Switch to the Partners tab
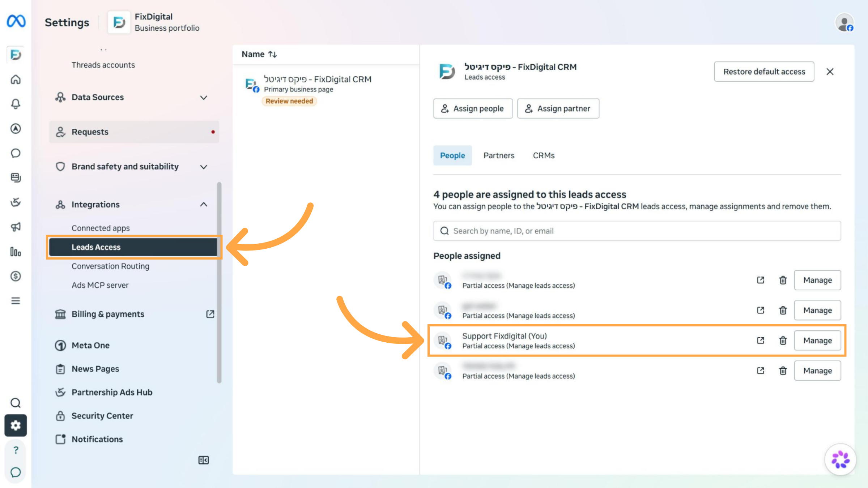This screenshot has height=488, width=868. click(499, 155)
